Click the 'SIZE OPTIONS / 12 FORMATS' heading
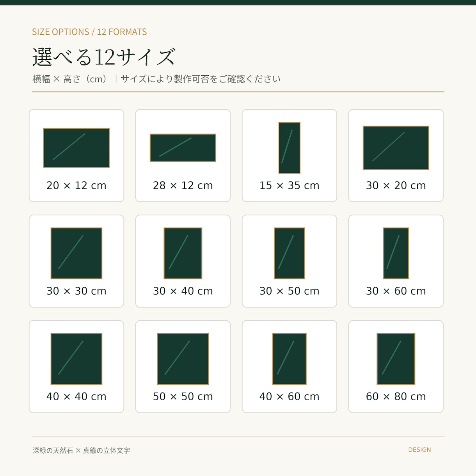This screenshot has width=476, height=476. point(89,32)
